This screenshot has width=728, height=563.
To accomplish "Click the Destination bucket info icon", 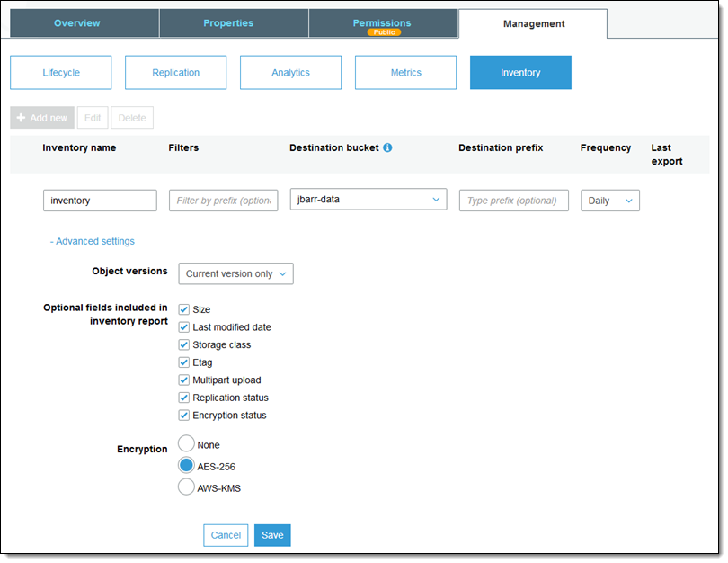I will click(387, 147).
